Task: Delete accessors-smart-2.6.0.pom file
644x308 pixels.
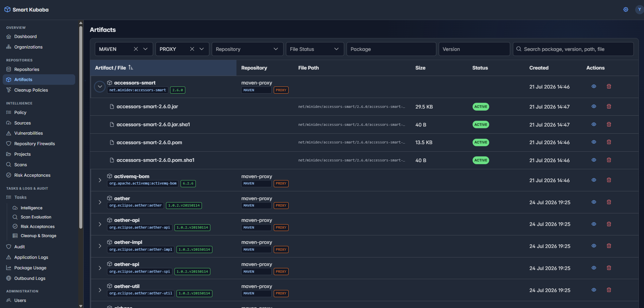Action: [609, 142]
